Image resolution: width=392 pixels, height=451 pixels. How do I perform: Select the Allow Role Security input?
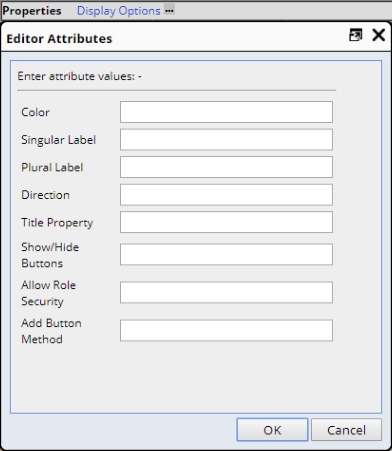[x=226, y=292]
